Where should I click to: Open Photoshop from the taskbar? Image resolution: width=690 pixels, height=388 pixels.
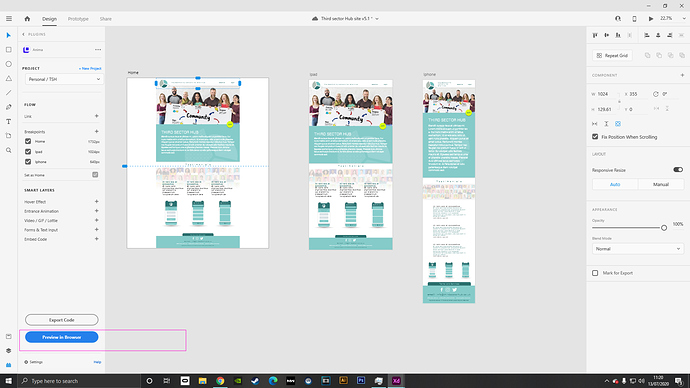coord(361,381)
